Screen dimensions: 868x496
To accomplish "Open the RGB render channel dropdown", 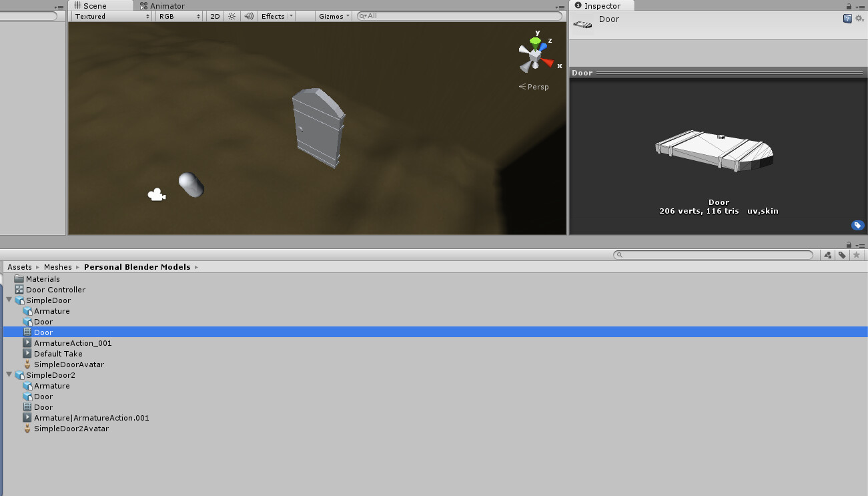I will pos(178,16).
